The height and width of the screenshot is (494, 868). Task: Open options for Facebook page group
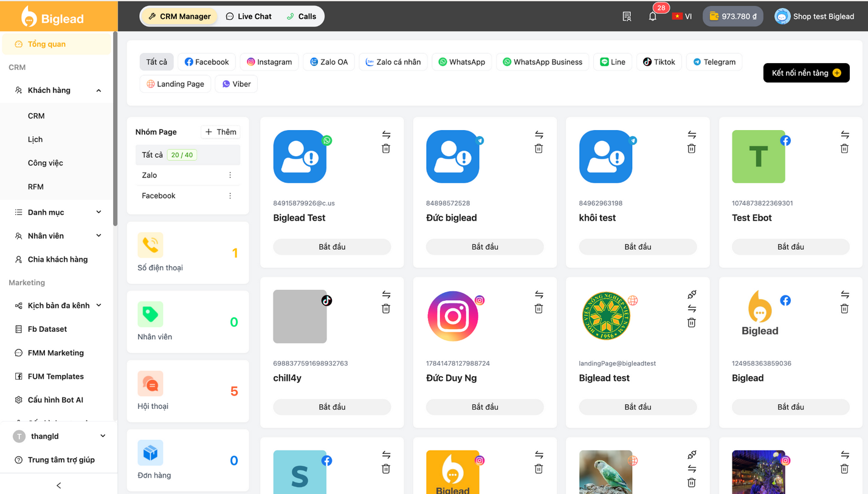click(x=230, y=196)
